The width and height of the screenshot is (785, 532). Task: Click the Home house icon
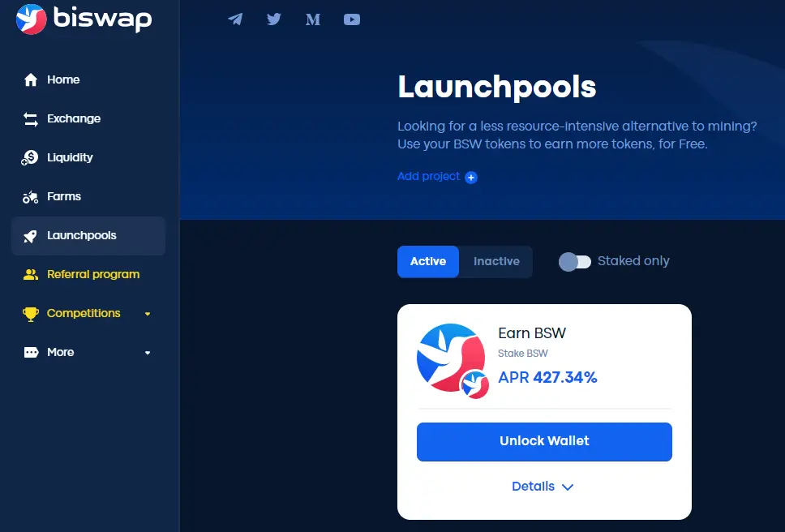pyautogui.click(x=31, y=79)
